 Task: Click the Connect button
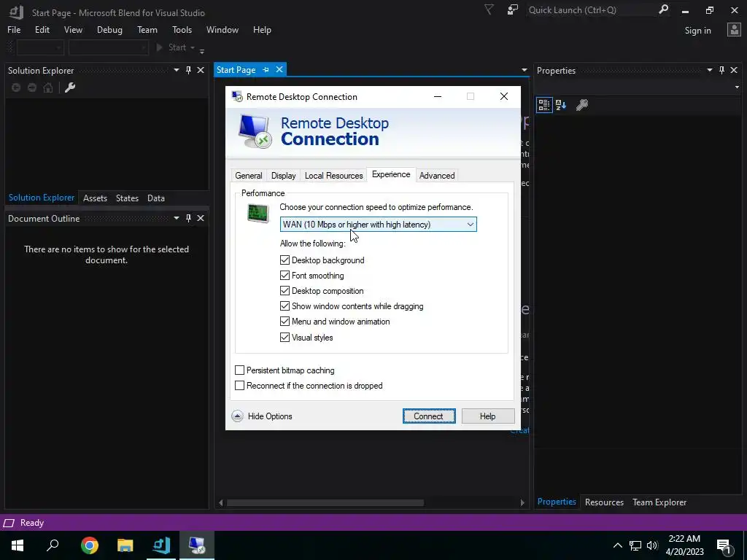click(429, 416)
